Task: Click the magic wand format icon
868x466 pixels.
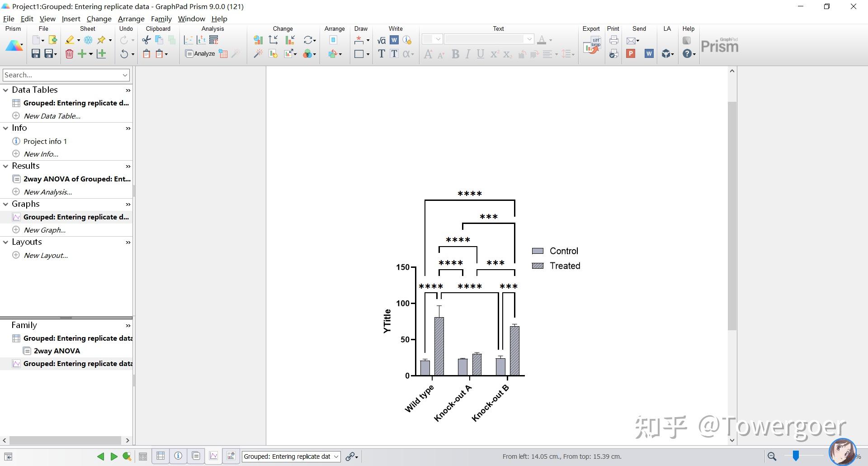Action: click(x=258, y=54)
